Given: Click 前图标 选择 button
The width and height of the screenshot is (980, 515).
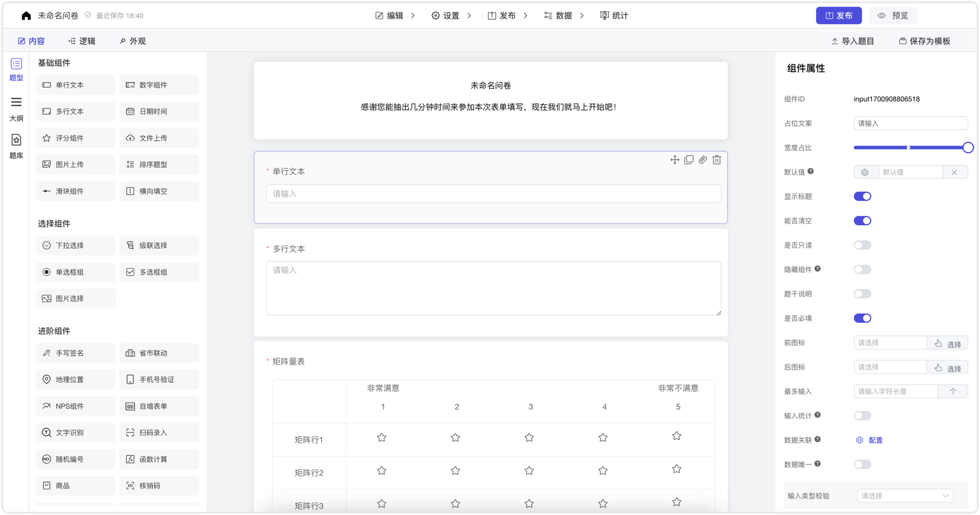Looking at the screenshot, I should click(x=947, y=343).
